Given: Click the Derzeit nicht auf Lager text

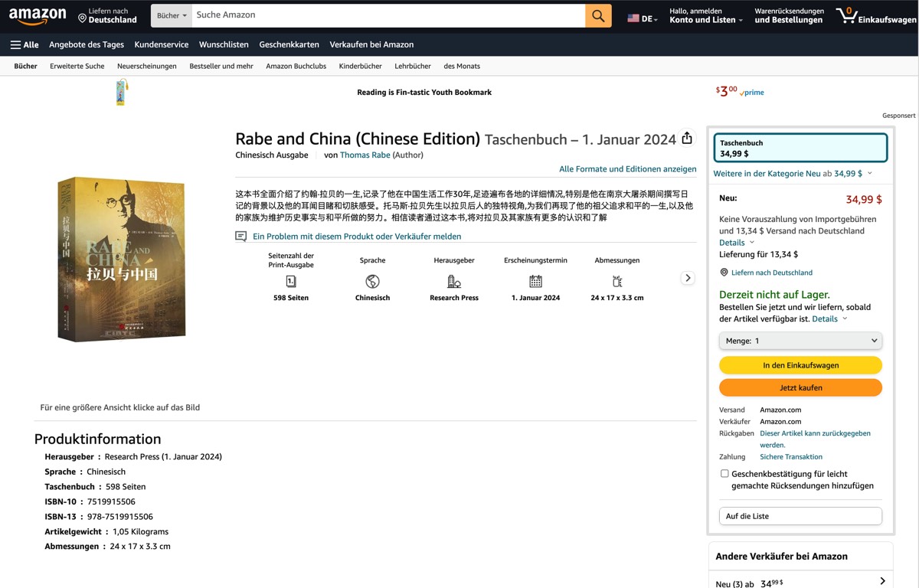Looking at the screenshot, I should point(774,295).
